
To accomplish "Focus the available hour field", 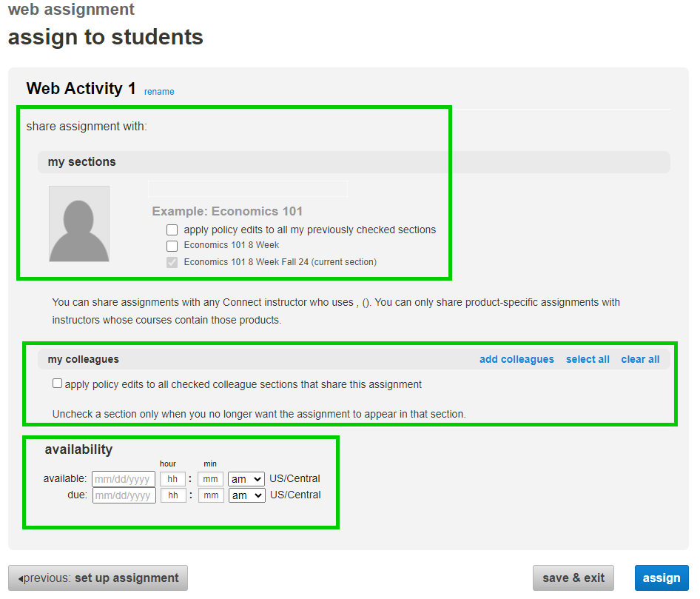I will (x=172, y=479).
